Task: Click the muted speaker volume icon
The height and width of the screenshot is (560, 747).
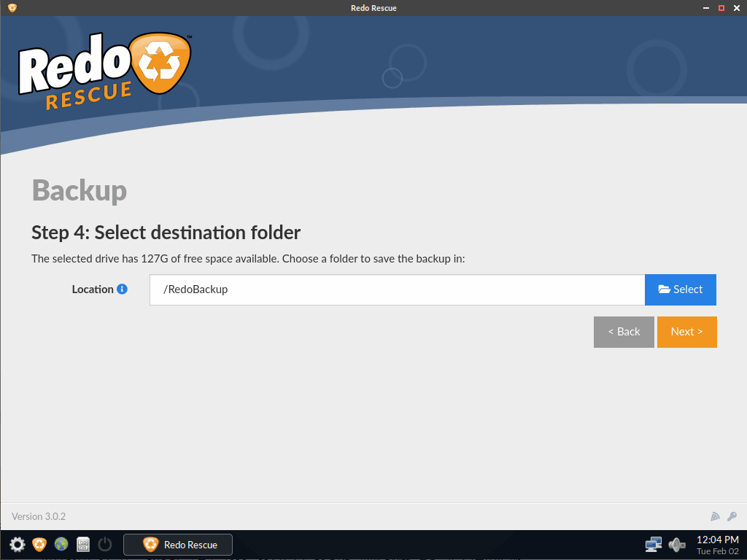Action: [x=676, y=544]
